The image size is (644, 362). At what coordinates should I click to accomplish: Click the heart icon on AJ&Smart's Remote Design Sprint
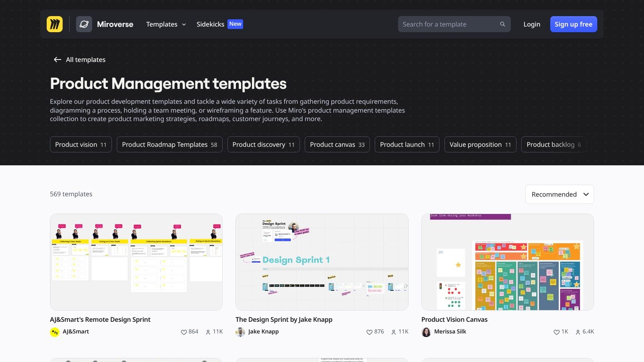click(184, 332)
